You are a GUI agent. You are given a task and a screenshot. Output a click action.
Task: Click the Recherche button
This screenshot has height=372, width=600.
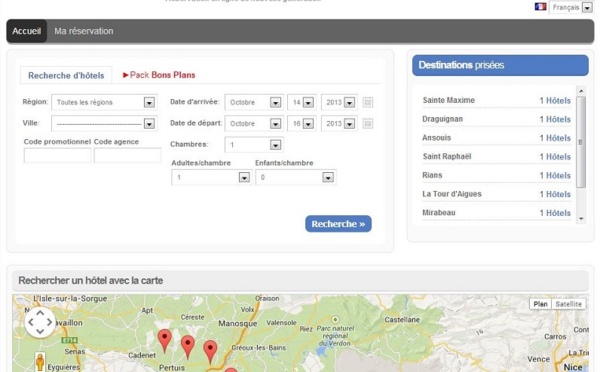(x=338, y=224)
